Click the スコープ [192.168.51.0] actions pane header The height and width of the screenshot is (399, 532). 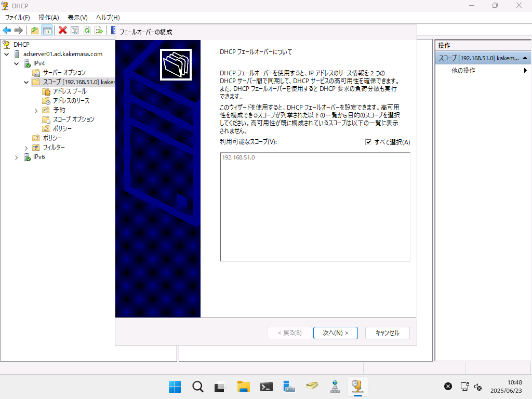tap(483, 58)
